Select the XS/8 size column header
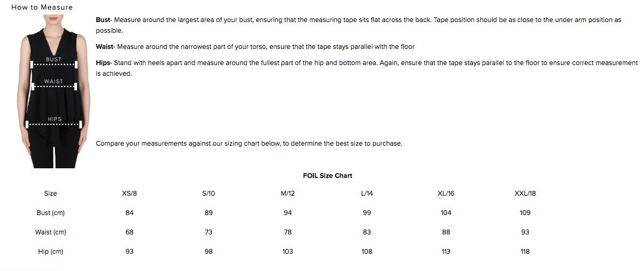The image size is (644, 271). (x=129, y=194)
